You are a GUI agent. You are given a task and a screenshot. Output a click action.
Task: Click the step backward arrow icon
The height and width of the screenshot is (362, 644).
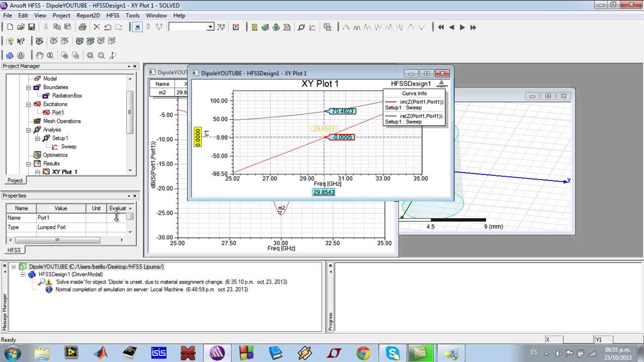click(x=451, y=27)
